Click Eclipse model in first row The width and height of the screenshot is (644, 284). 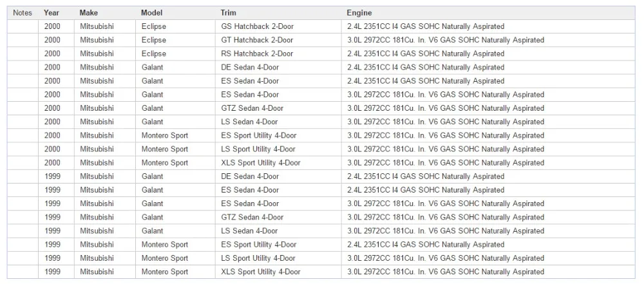(176, 26)
